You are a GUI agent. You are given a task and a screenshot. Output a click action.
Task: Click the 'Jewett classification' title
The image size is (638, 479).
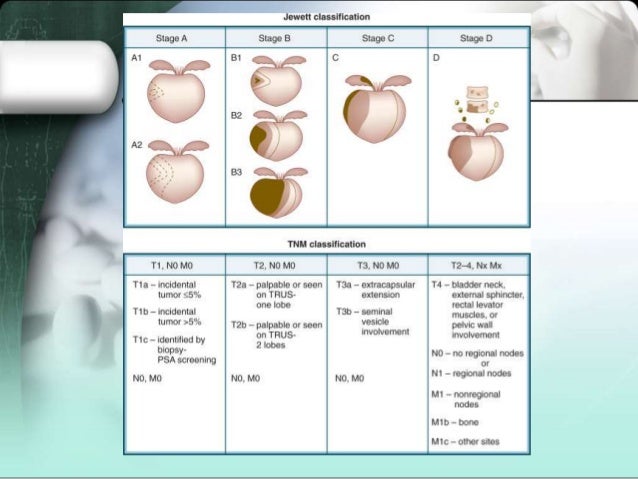pyautogui.click(x=326, y=17)
